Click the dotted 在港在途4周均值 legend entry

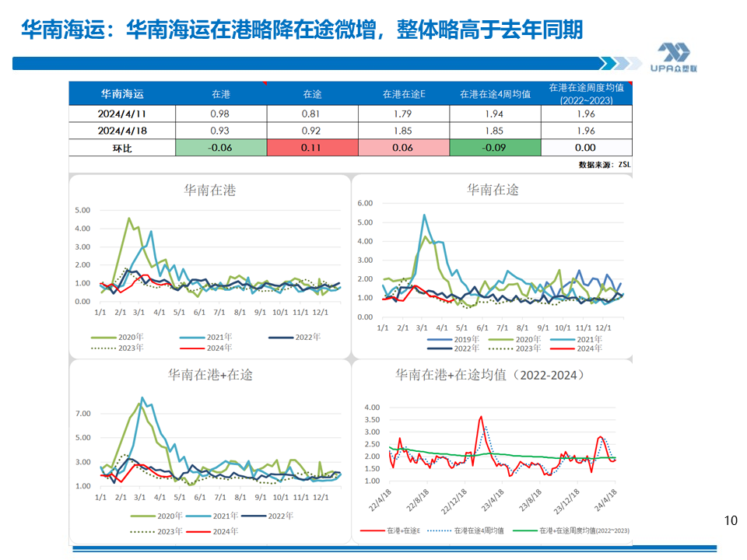(x=465, y=530)
